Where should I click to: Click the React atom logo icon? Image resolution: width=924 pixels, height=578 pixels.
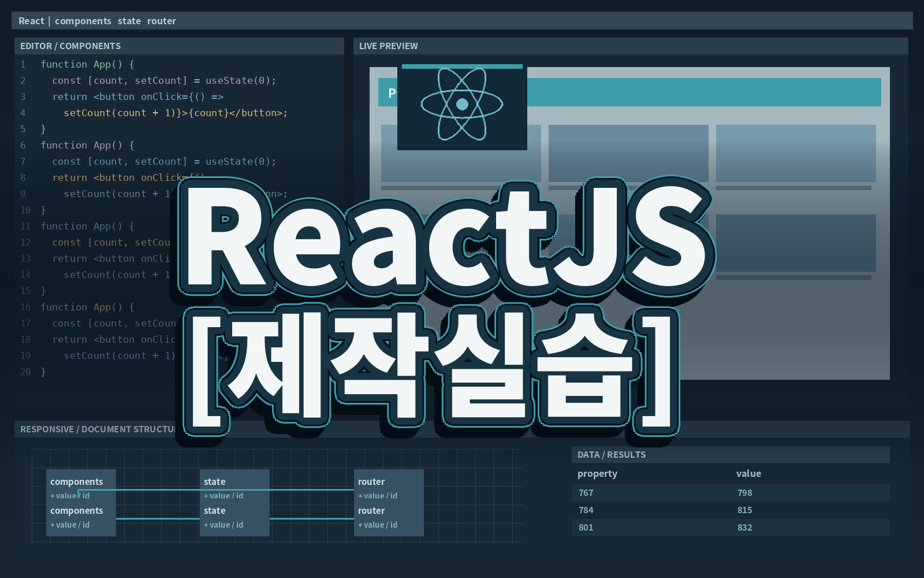coord(462,105)
